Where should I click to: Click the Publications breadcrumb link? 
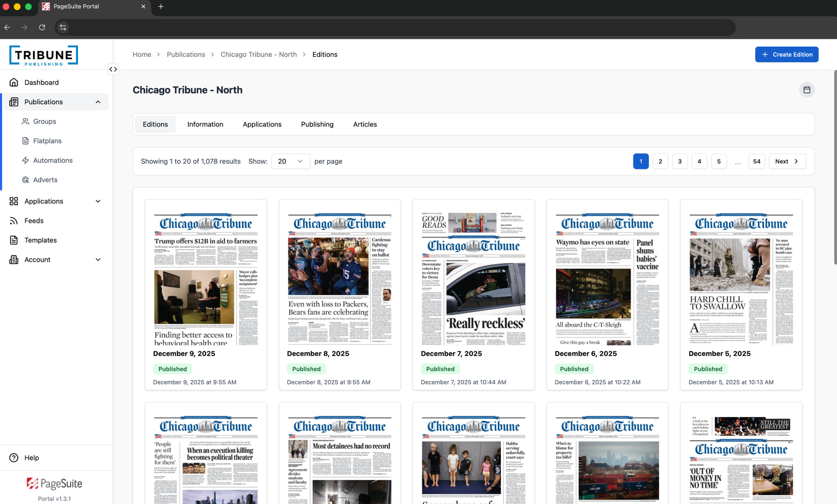(x=186, y=54)
